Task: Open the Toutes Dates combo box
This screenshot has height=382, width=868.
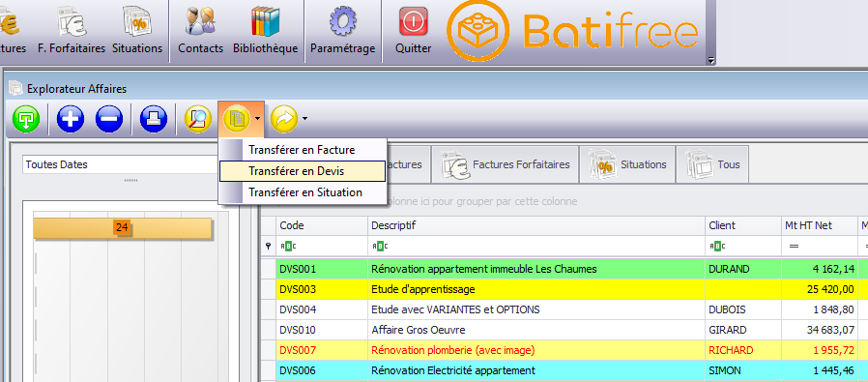Action: pyautogui.click(x=121, y=164)
